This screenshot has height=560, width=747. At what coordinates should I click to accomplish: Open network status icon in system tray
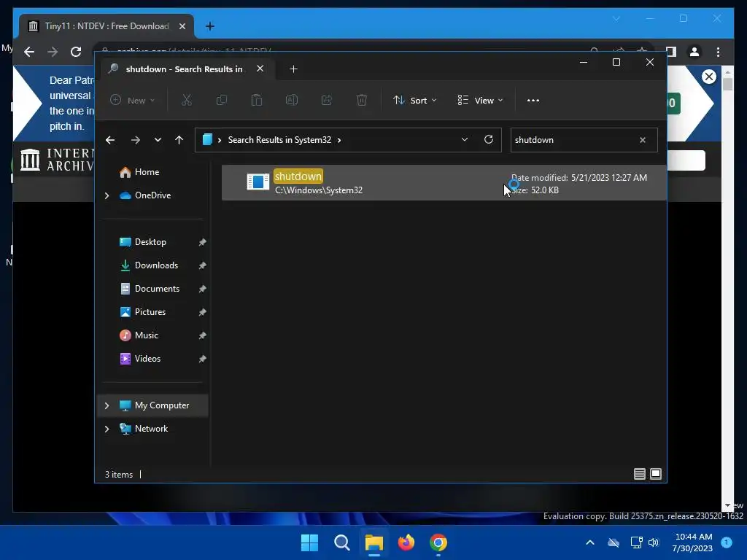point(636,542)
